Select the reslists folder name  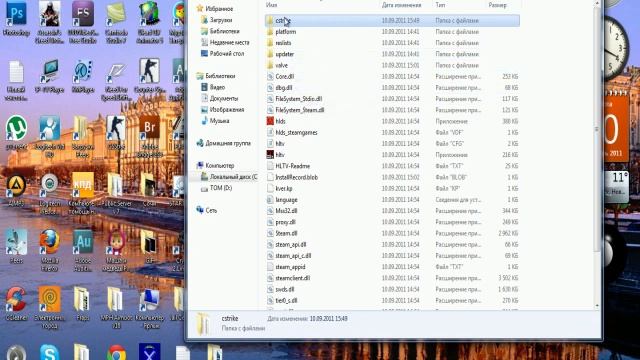[x=283, y=43]
